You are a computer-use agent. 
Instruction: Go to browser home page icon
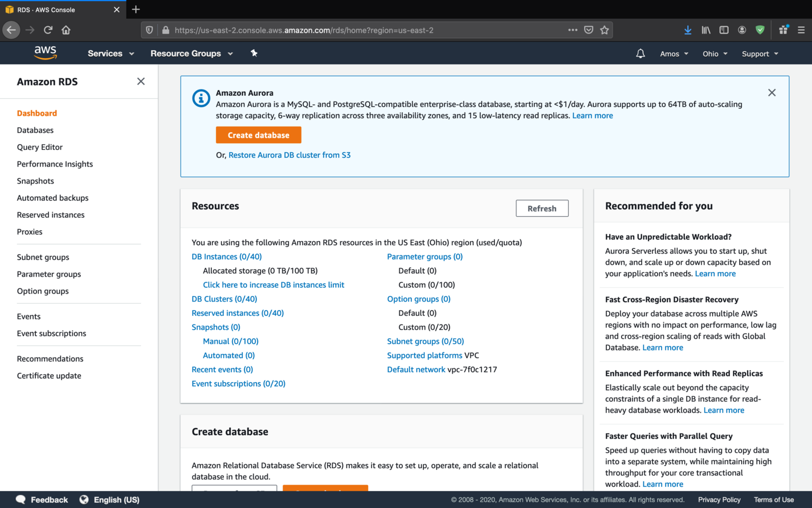66,30
